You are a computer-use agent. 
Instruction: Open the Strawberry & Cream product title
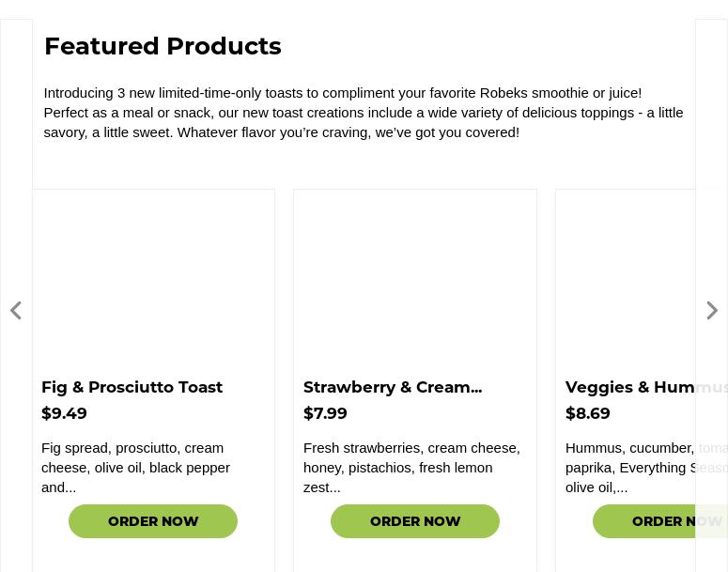coord(393,387)
